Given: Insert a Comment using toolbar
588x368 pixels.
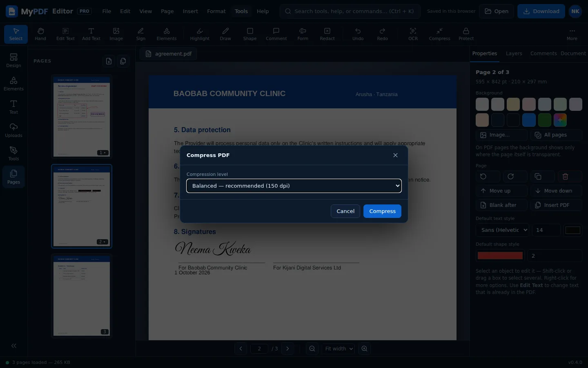Looking at the screenshot, I should [x=276, y=34].
